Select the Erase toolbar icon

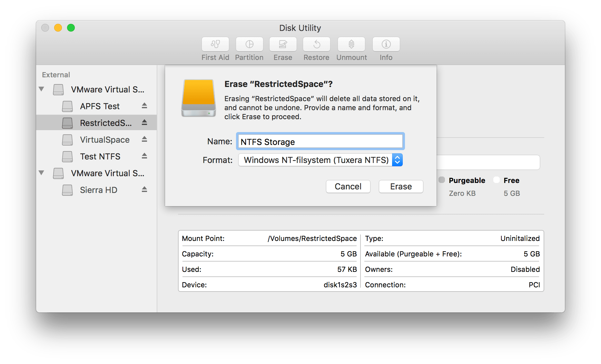pos(282,48)
